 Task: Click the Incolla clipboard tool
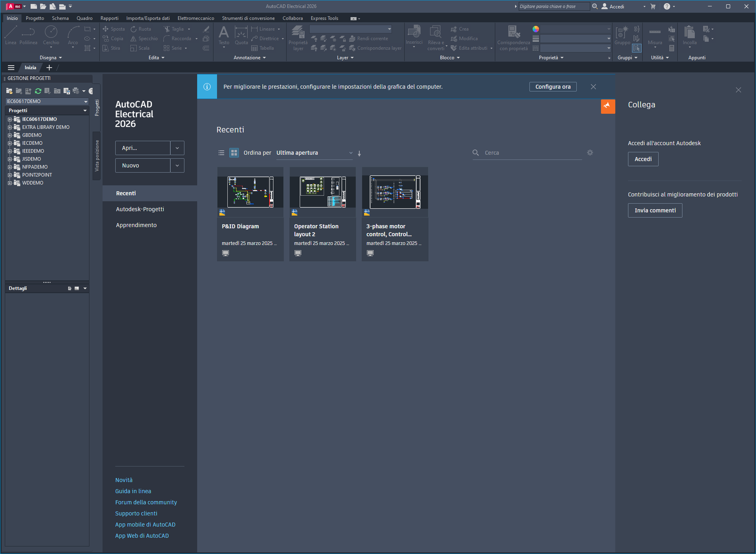point(690,35)
